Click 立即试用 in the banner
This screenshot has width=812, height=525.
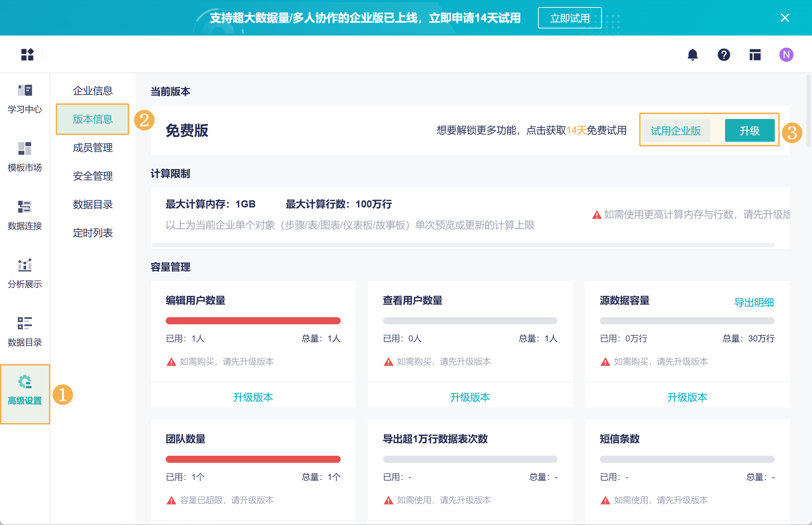[570, 18]
